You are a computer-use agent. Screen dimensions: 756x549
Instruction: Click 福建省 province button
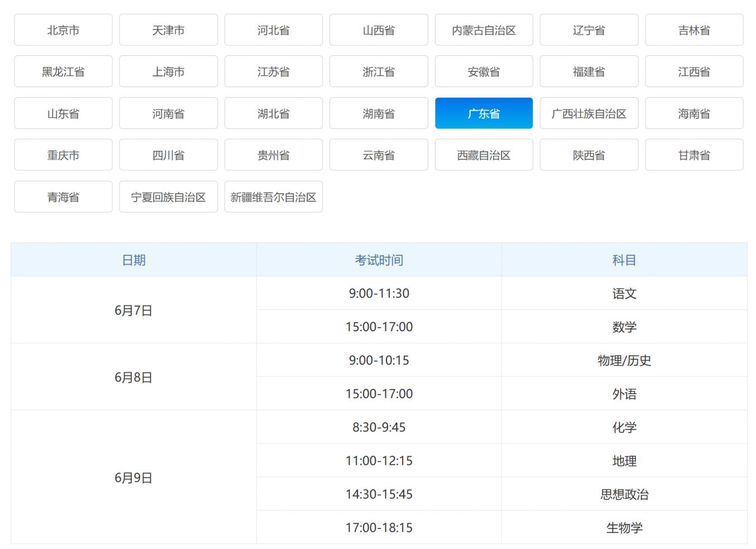[589, 71]
